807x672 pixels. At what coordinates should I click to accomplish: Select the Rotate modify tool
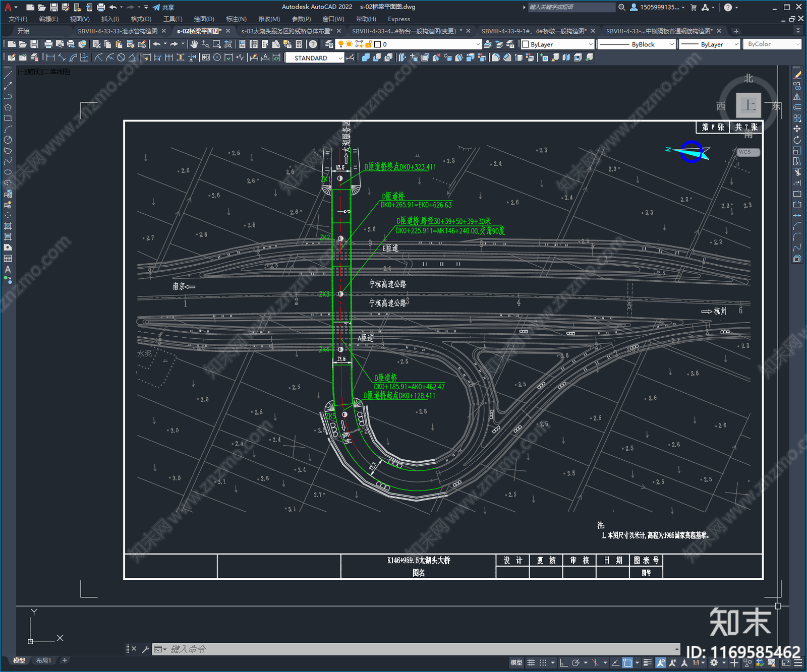[797, 140]
